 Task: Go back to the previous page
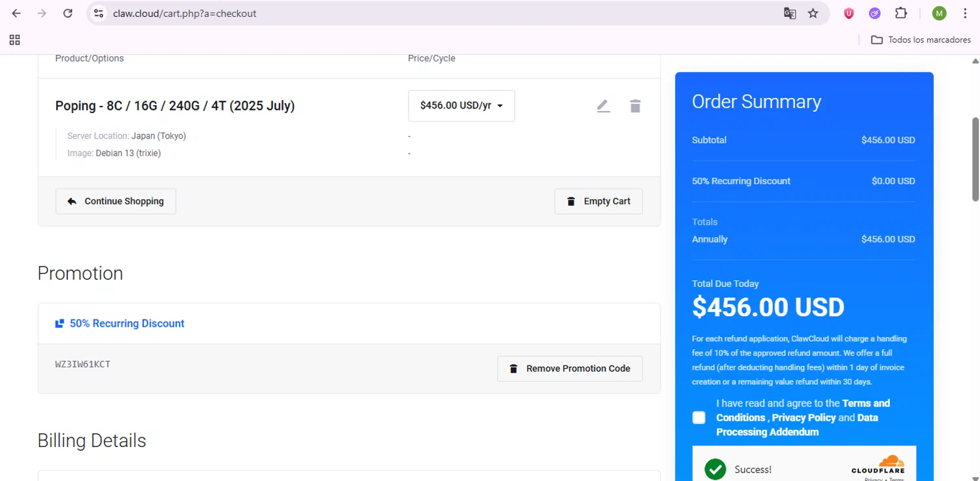click(16, 13)
